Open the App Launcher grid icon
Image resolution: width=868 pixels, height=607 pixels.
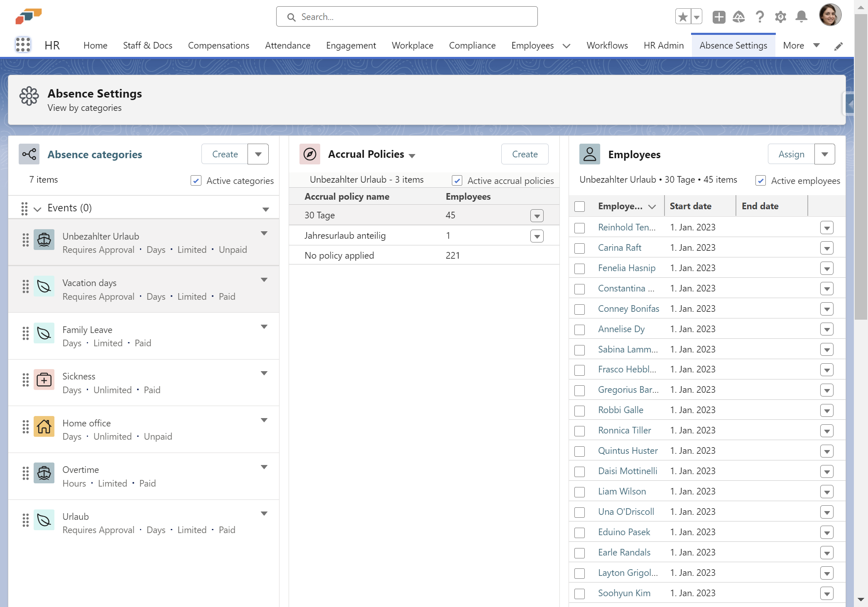pyautogui.click(x=23, y=45)
